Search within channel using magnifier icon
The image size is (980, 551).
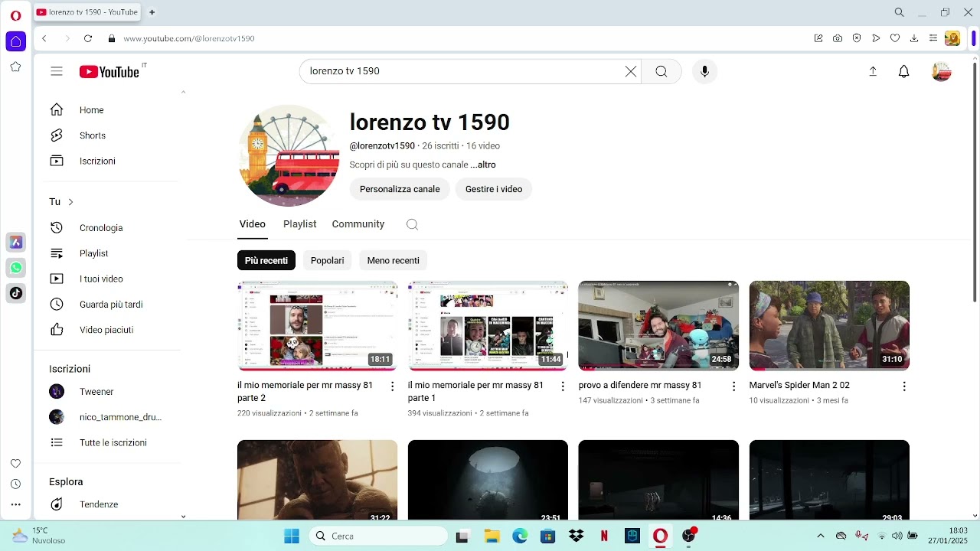pyautogui.click(x=412, y=224)
